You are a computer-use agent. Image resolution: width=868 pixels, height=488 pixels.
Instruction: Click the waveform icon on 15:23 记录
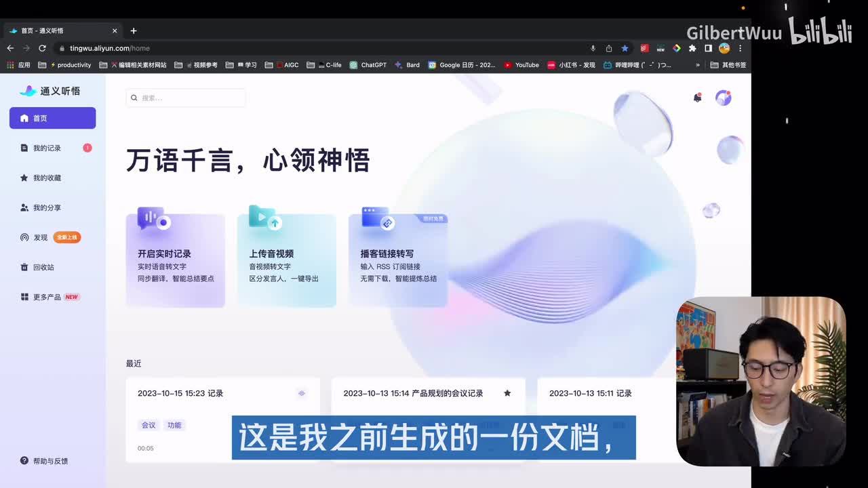(x=302, y=393)
